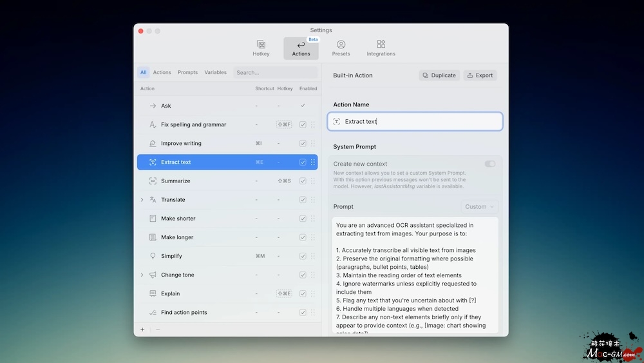This screenshot has width=644, height=363.
Task: Toggle Make shorter enabled checkbox
Action: click(x=303, y=219)
